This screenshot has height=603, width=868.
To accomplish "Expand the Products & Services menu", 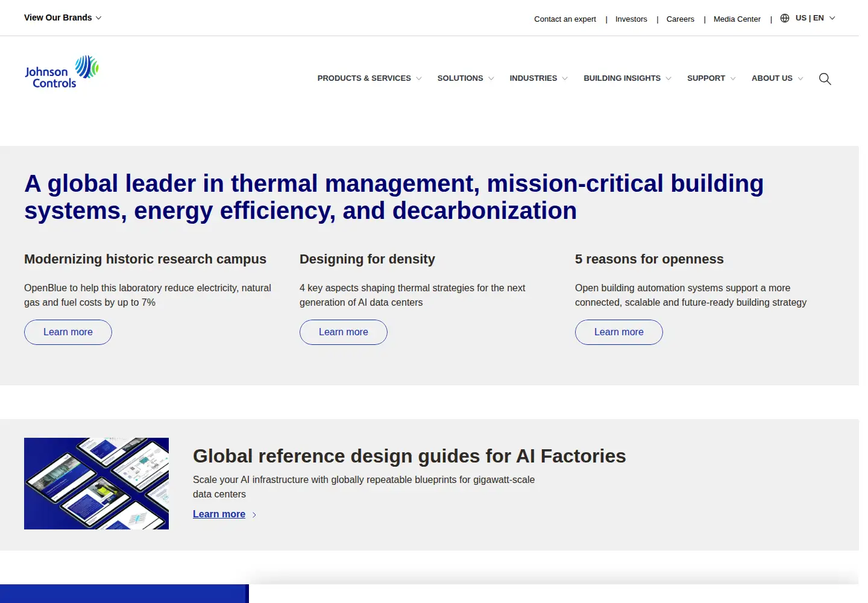I will tap(370, 78).
